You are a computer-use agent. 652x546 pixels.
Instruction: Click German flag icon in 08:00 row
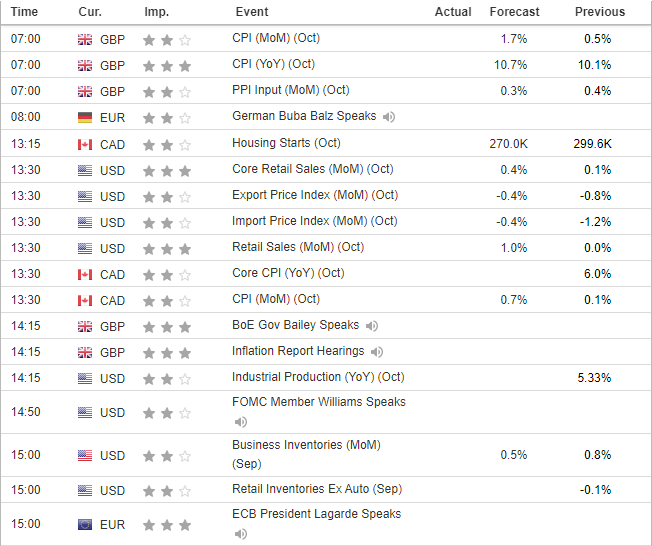[x=85, y=118]
